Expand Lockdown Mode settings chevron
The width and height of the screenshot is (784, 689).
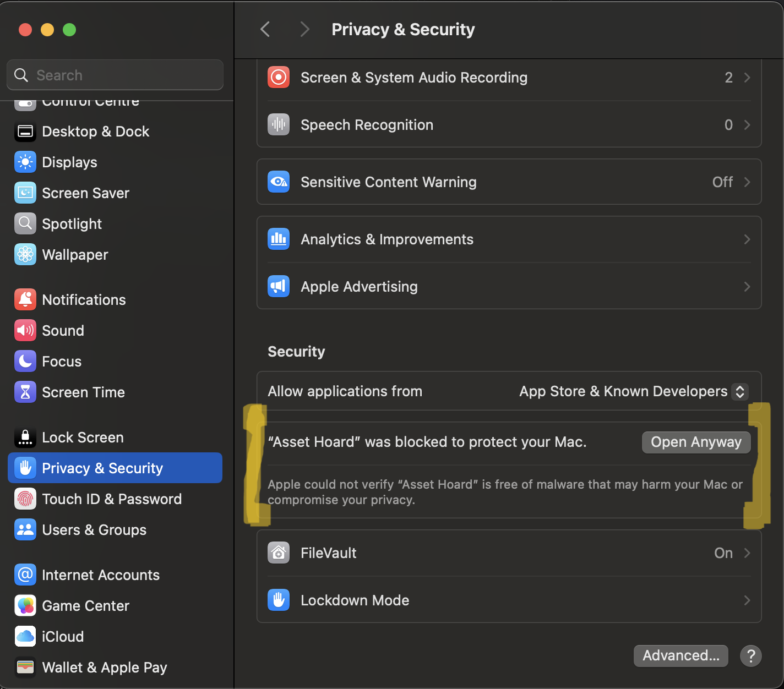pyautogui.click(x=747, y=600)
